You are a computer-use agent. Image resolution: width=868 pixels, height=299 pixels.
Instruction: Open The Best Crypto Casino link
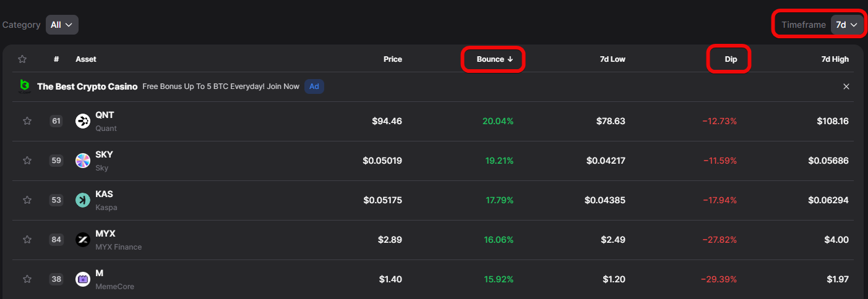pyautogui.click(x=87, y=86)
